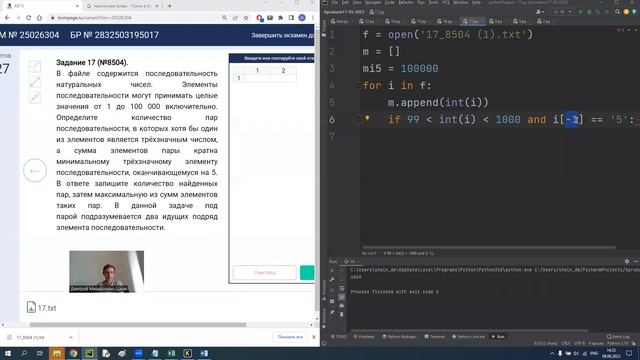The width and height of the screenshot is (640, 360).
Task: Click the PyCharm run configuration dropdown
Action: pyautogui.click(x=562, y=12)
